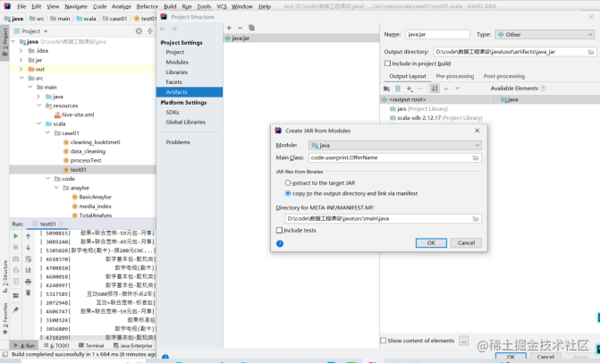601x364 pixels.
Task: Click OK in Create JAR from Modules
Action: pos(431,243)
